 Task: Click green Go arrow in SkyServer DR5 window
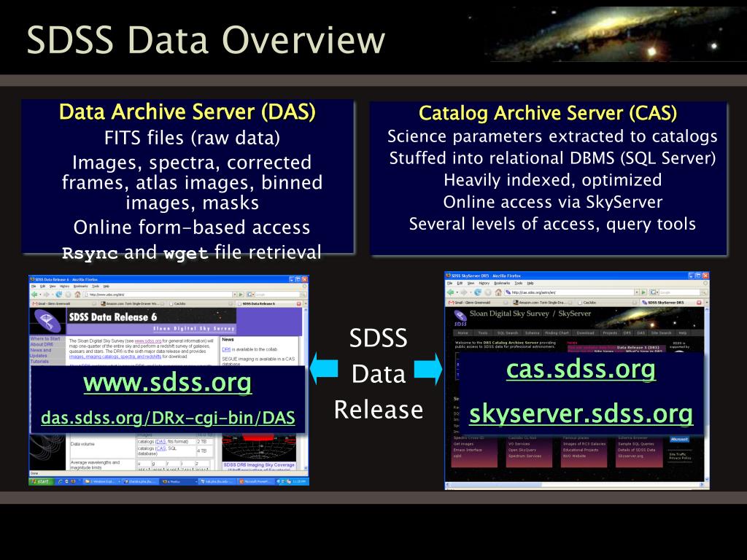(643, 292)
